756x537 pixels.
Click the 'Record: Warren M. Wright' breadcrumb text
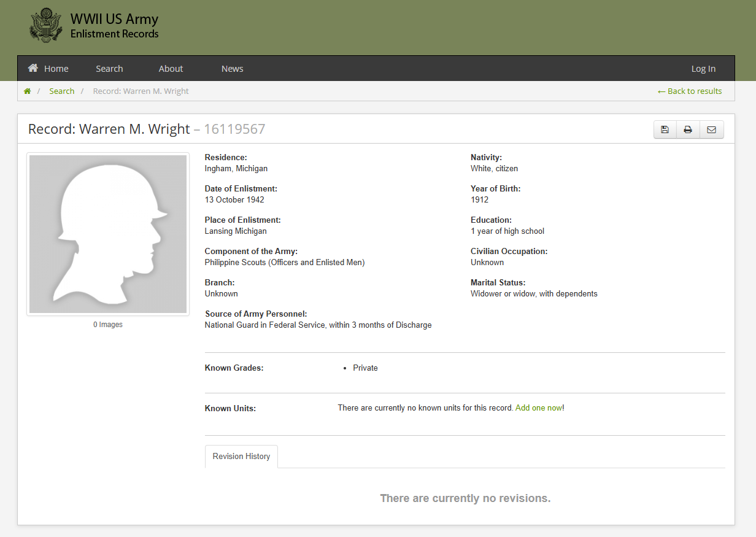coord(141,91)
